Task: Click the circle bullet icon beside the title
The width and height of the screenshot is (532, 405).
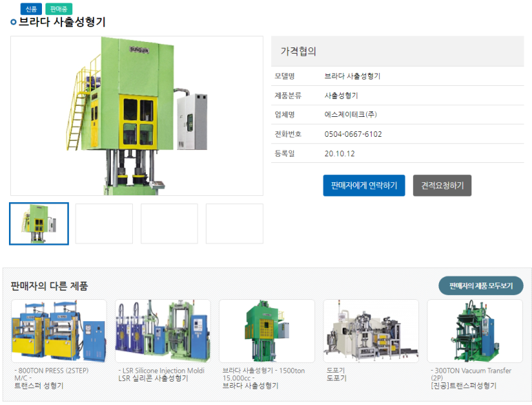Action: point(14,23)
